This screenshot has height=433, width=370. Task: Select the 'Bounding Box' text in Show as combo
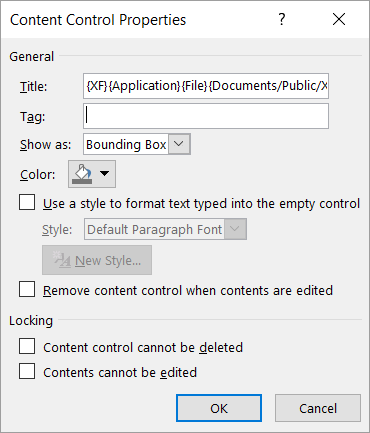tap(126, 145)
